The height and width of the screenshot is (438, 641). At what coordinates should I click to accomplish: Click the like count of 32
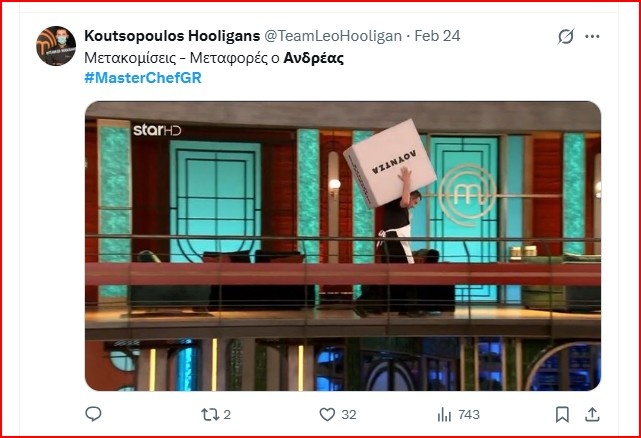[349, 415]
